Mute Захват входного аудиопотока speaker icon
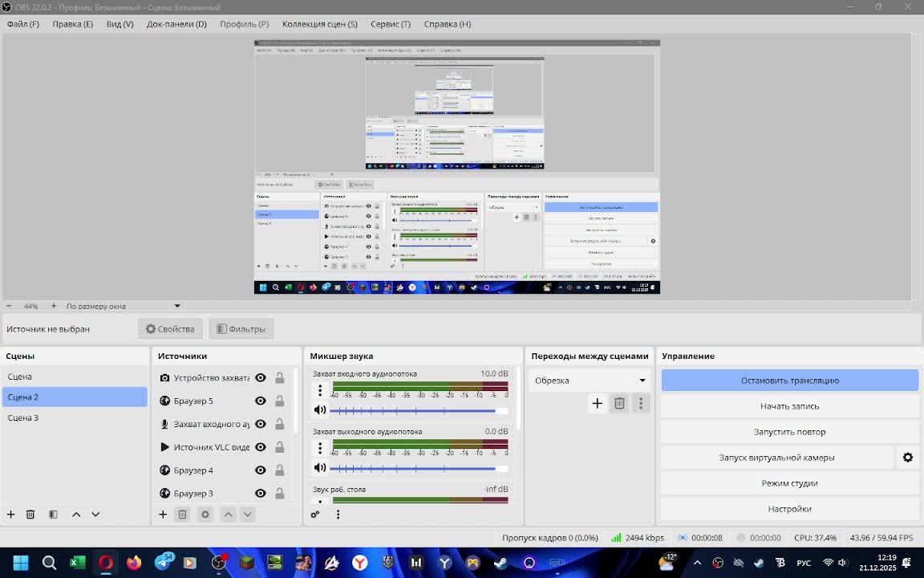 click(x=320, y=410)
